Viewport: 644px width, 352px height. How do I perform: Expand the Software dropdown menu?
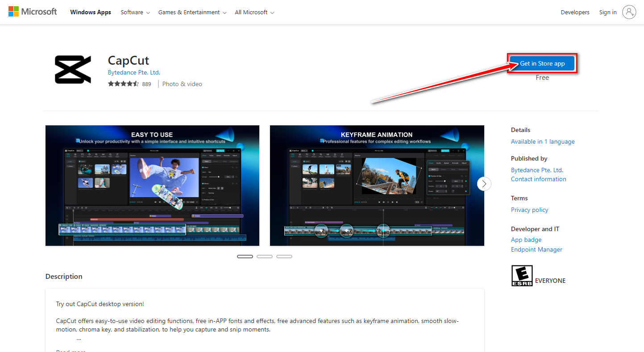(x=135, y=12)
